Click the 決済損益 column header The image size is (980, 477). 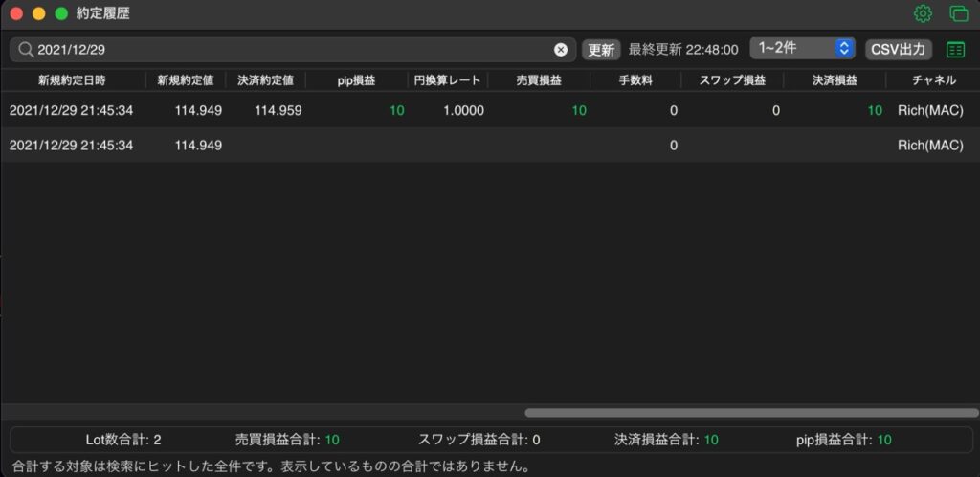point(835,80)
